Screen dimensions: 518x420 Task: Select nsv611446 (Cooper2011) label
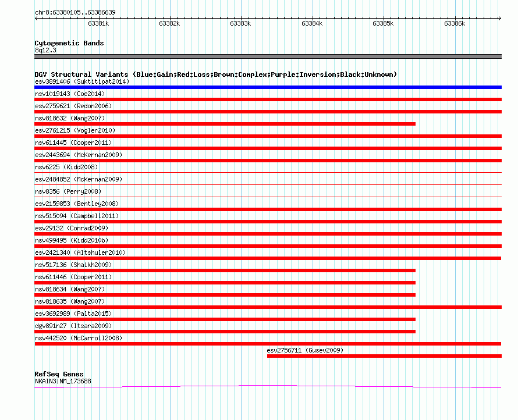[73, 277]
